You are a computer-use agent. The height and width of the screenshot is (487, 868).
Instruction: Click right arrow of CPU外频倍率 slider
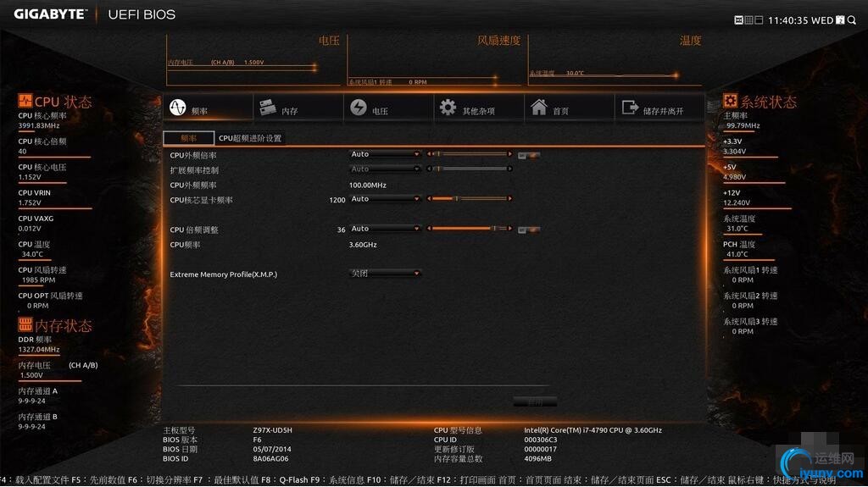point(509,154)
